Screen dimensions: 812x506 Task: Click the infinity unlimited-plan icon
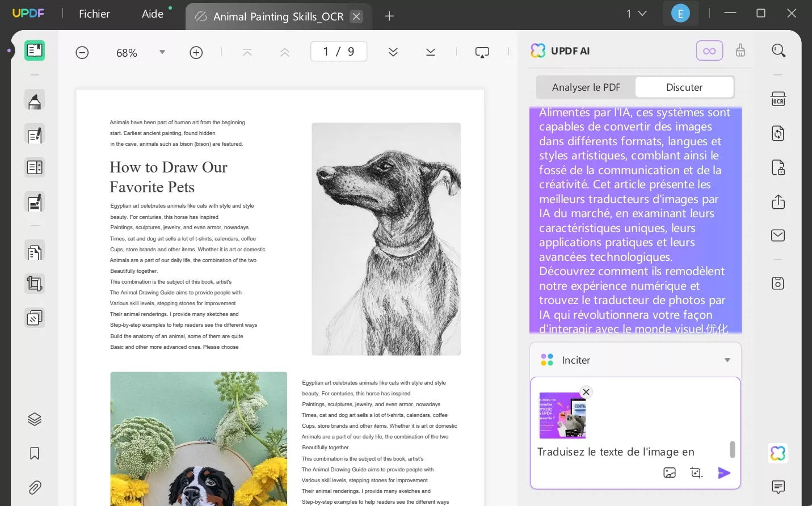[x=709, y=51]
